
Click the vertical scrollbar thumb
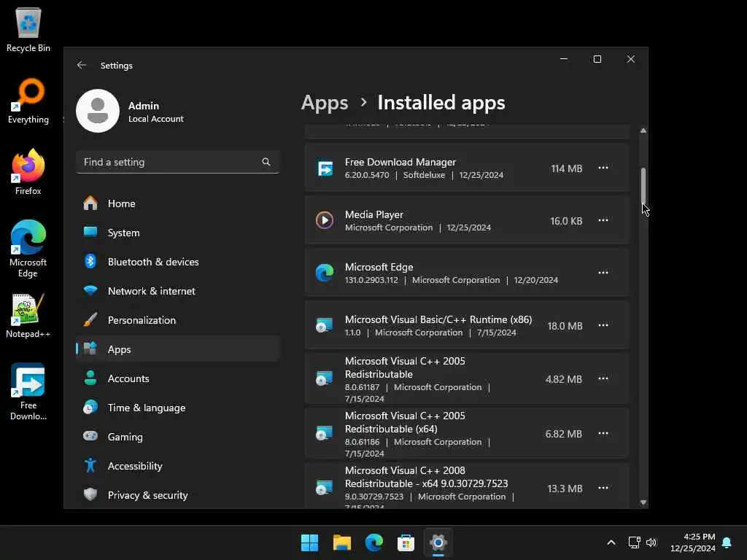(x=643, y=186)
